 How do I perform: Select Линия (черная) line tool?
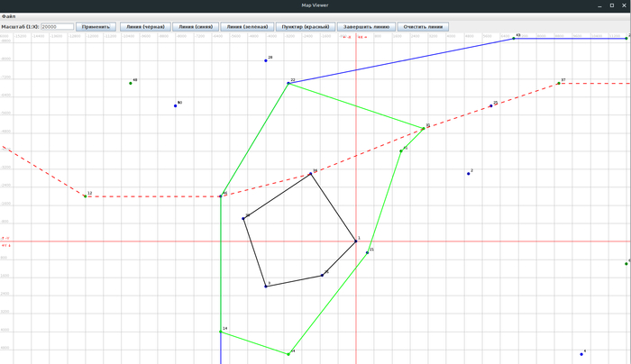[x=144, y=27]
